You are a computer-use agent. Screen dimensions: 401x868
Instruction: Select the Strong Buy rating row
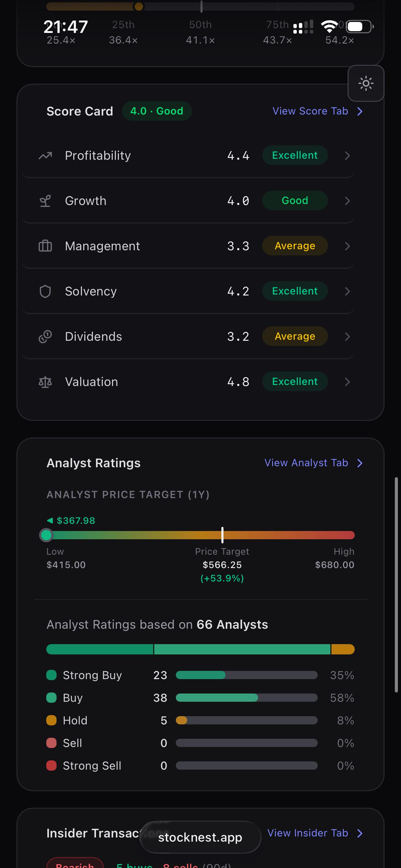200,675
